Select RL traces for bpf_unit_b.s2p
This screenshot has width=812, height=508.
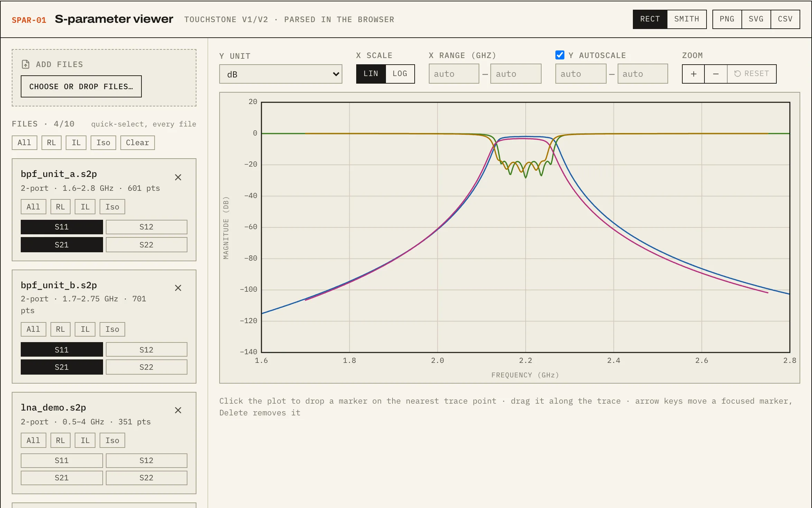[61, 329]
